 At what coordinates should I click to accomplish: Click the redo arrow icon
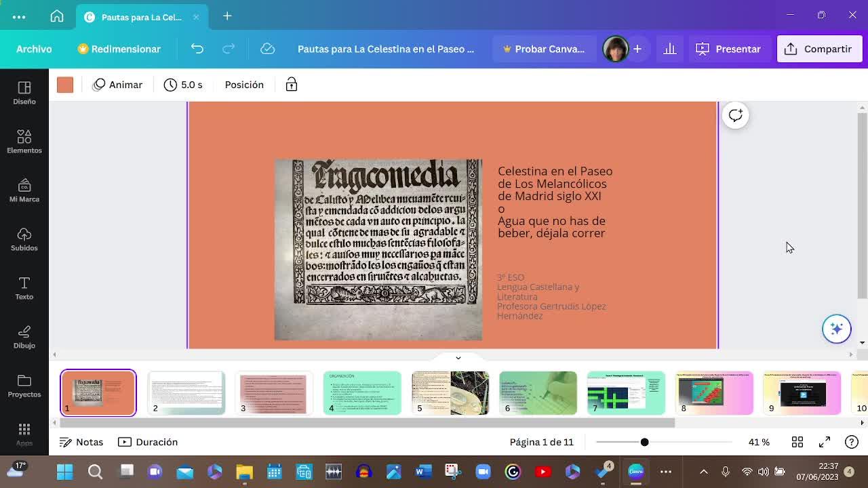point(229,49)
